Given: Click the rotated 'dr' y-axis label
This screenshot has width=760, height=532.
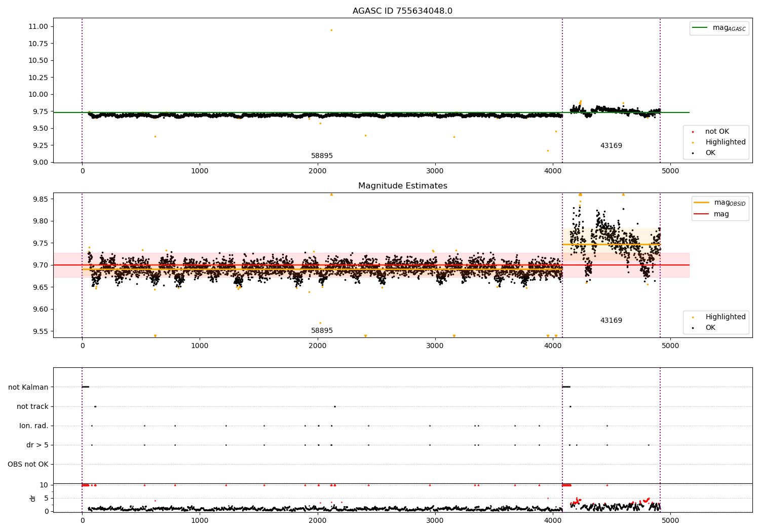Looking at the screenshot, I should (x=33, y=498).
